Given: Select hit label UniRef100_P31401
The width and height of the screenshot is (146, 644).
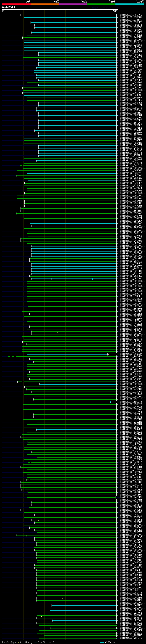Looking at the screenshot, I should (131, 158).
